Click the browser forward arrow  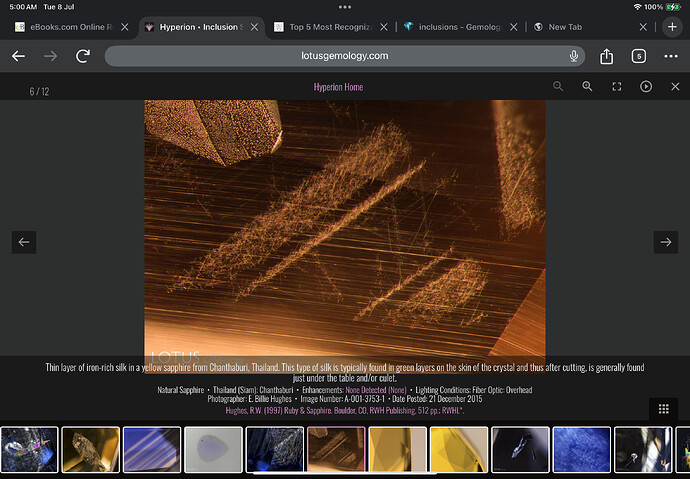click(x=51, y=56)
